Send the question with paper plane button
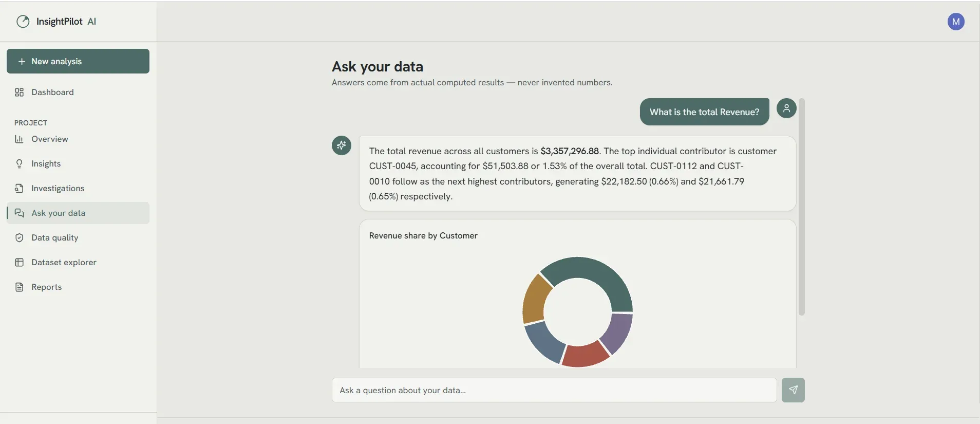Image resolution: width=980 pixels, height=424 pixels. coord(793,390)
